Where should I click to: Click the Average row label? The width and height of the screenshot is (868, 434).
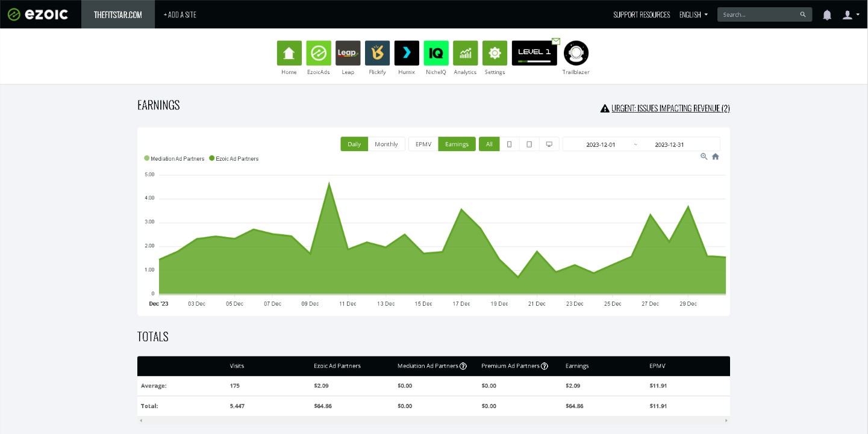click(154, 386)
